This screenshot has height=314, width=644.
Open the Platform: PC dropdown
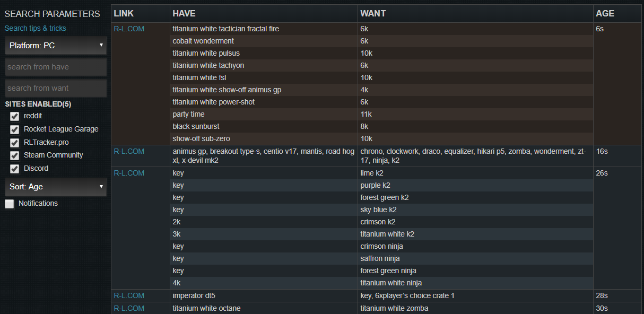coord(56,46)
